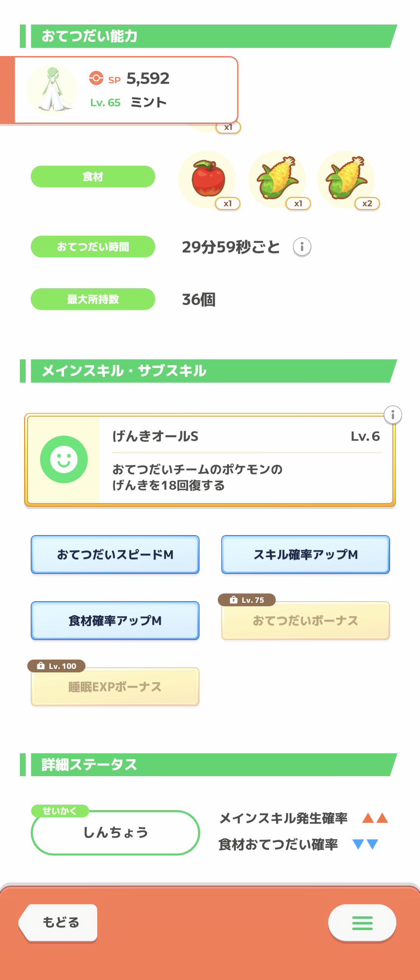Tap locked おてつだいボーナス subskill
Viewport: 420px width, 980px height.
click(x=306, y=621)
